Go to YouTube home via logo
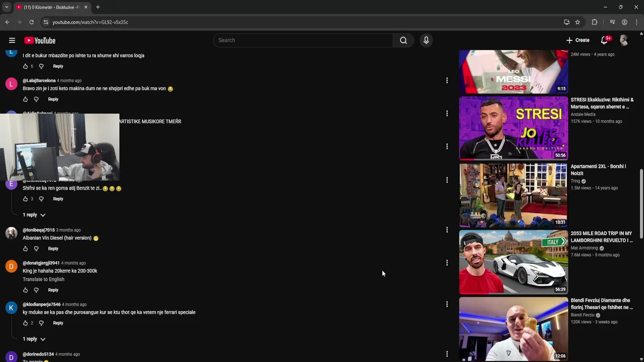 [40, 40]
